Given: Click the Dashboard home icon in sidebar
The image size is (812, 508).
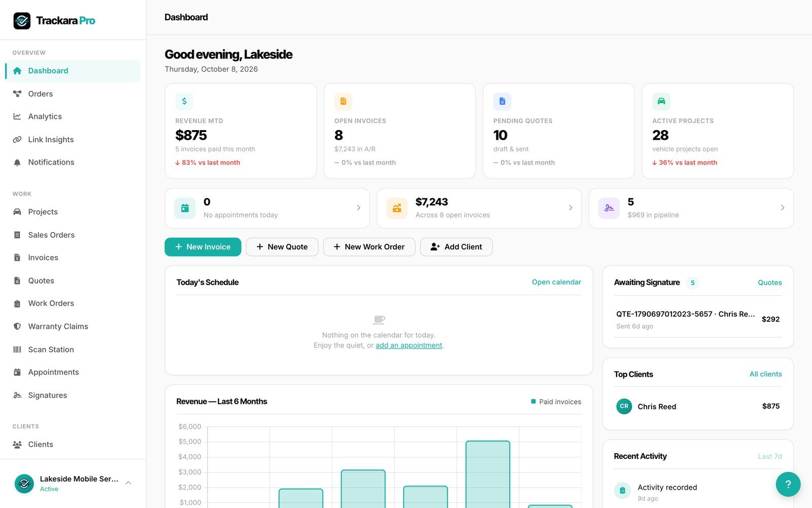Looking at the screenshot, I should [17, 71].
